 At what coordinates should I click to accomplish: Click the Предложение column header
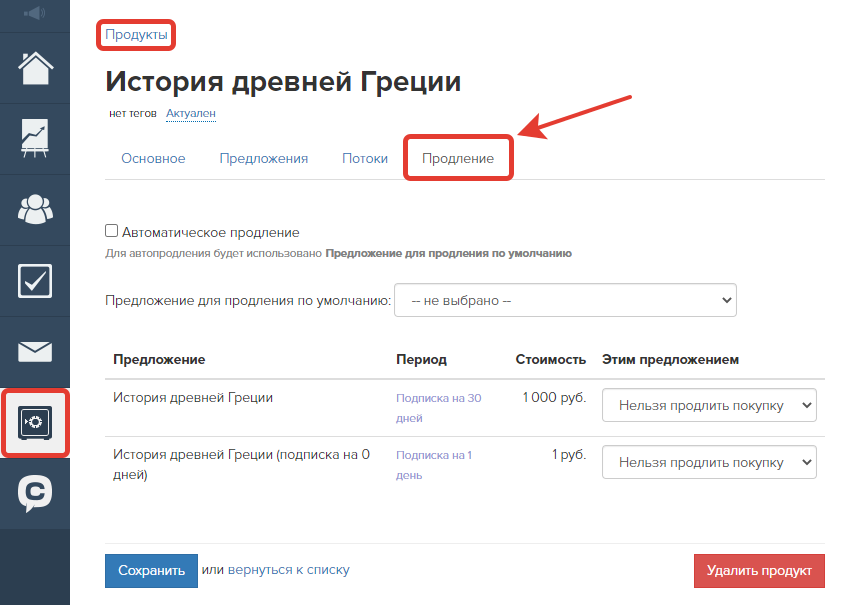tap(159, 359)
